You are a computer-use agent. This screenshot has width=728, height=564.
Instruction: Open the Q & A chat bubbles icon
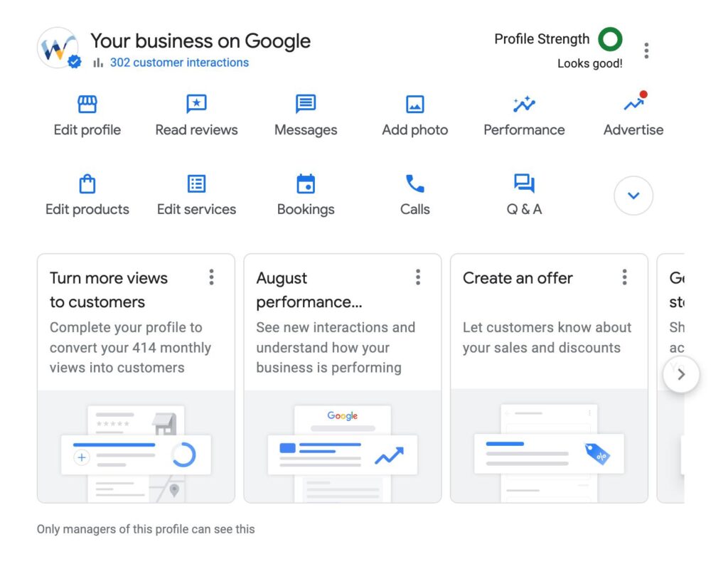(524, 183)
